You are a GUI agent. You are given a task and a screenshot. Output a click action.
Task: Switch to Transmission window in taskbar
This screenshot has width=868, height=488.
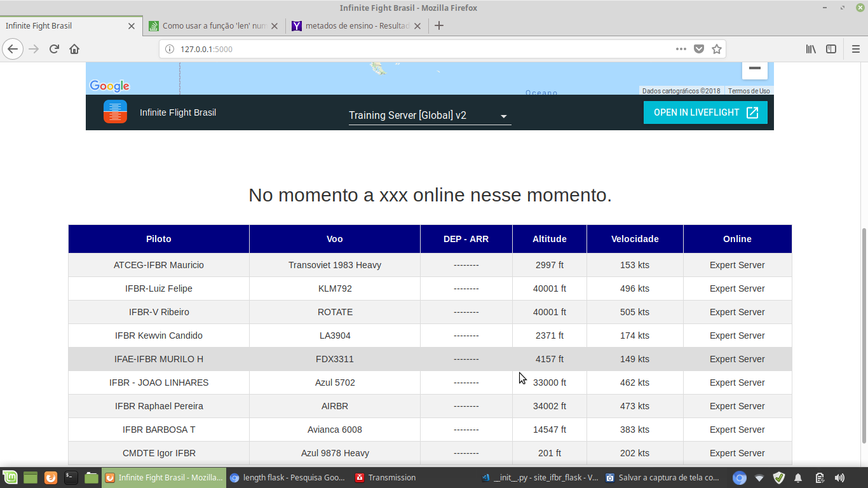(414, 478)
